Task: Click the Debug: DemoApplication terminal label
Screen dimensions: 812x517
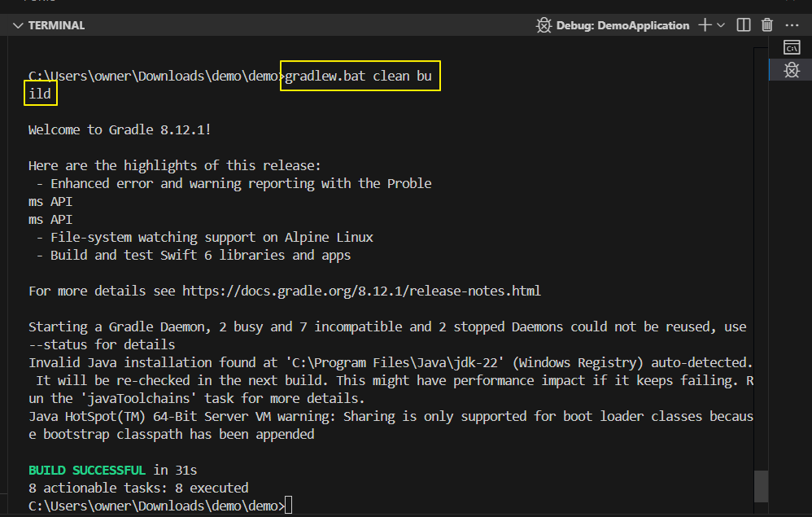Action: tap(622, 25)
